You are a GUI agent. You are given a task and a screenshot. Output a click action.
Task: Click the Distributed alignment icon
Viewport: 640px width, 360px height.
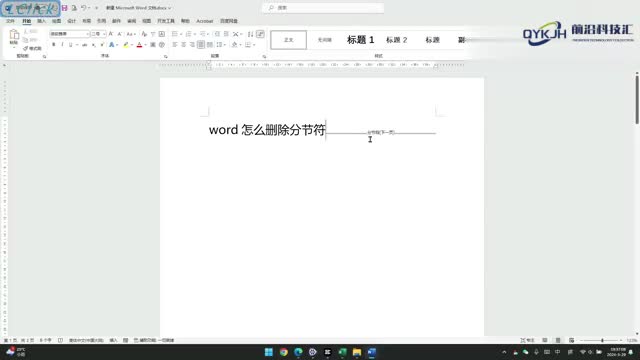[210, 44]
